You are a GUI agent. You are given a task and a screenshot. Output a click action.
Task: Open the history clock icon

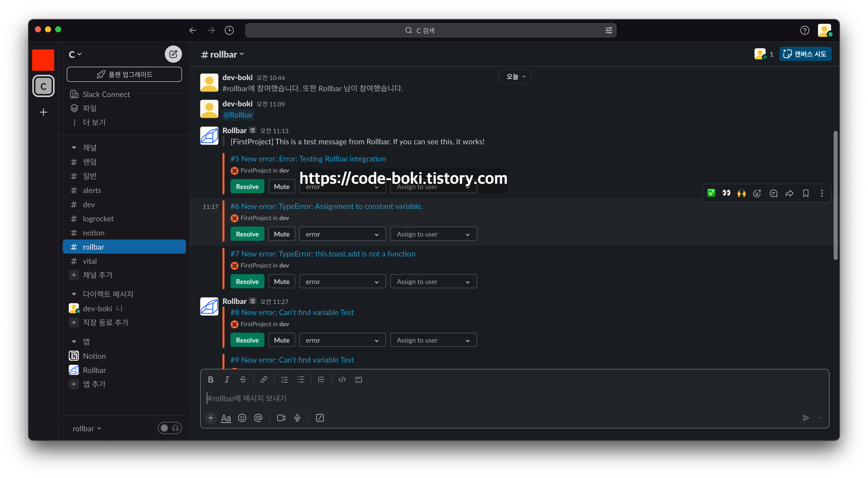pos(229,30)
